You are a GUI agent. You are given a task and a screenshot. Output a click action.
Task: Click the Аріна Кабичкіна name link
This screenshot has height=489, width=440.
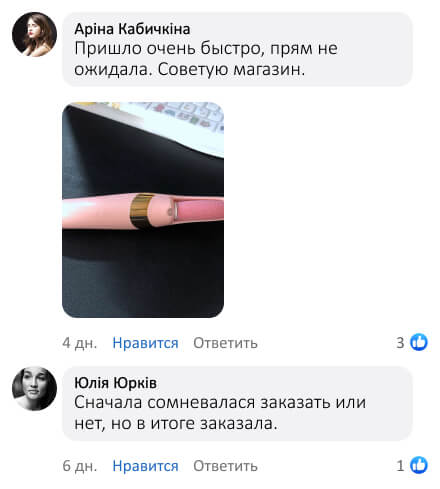coord(132,29)
